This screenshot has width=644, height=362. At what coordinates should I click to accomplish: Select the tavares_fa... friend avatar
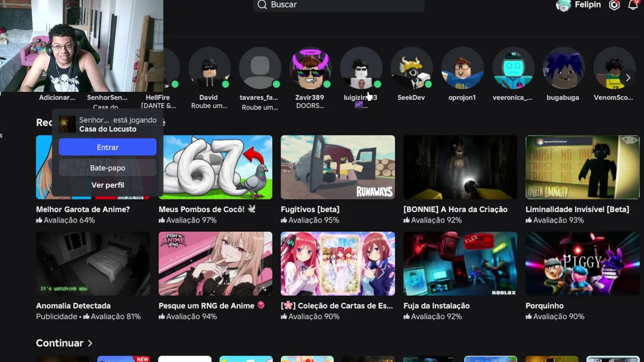[x=260, y=68]
